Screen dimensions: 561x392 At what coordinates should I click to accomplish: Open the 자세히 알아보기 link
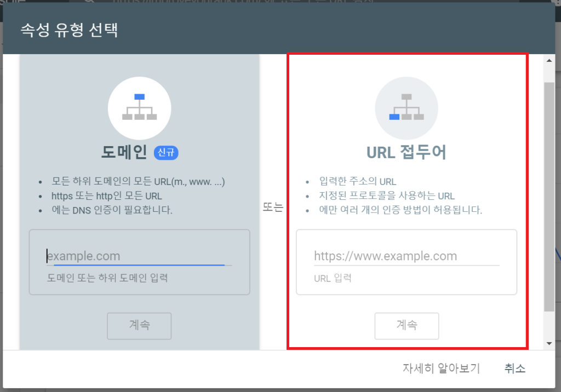(441, 368)
